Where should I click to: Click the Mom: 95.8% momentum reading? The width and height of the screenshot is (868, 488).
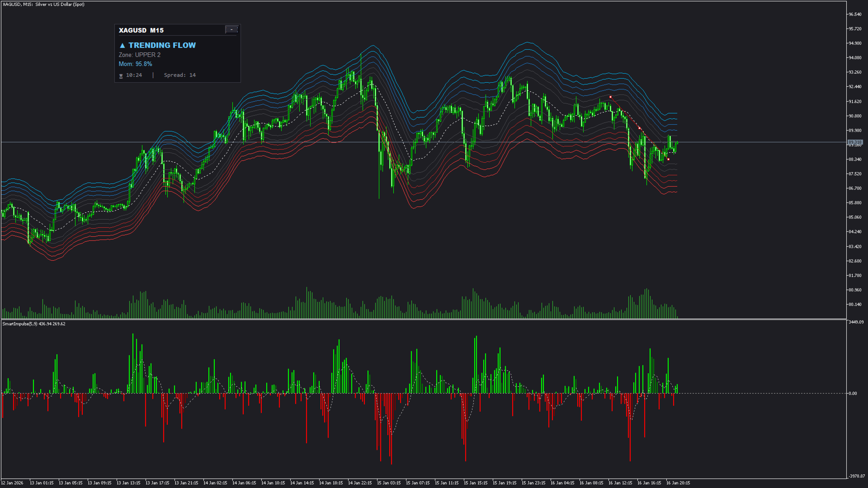[x=135, y=64]
